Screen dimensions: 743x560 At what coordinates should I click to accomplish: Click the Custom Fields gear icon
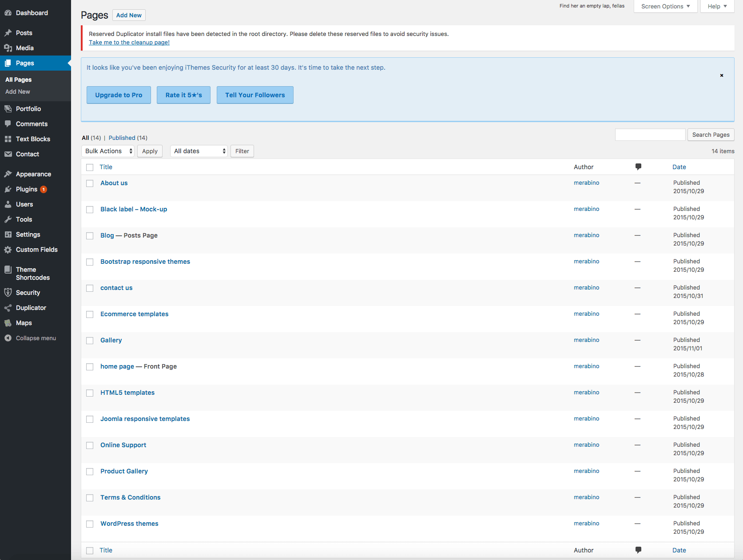pos(8,250)
